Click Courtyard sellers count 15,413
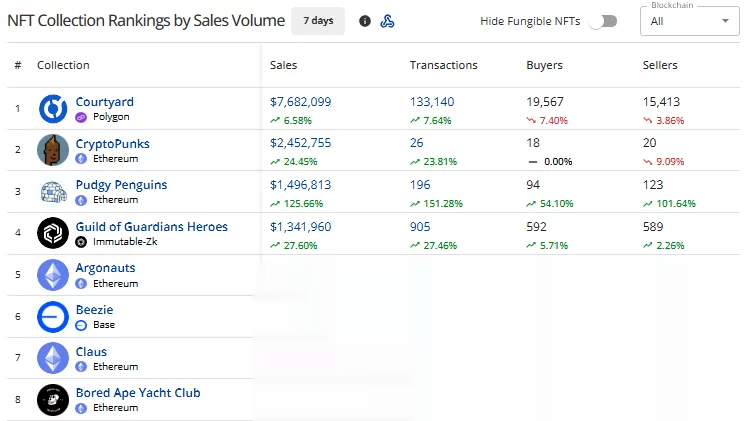Screen dimensions: 751x421 [661, 102]
